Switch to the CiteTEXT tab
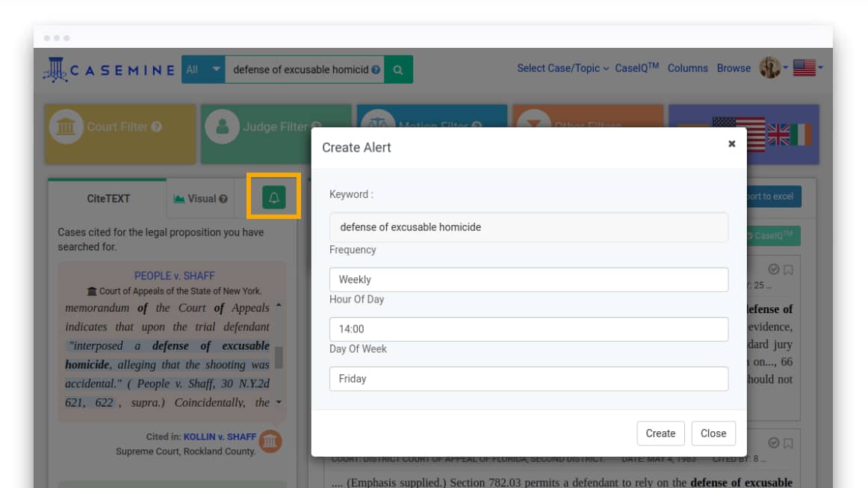This screenshot has height=488, width=868. 108,199
